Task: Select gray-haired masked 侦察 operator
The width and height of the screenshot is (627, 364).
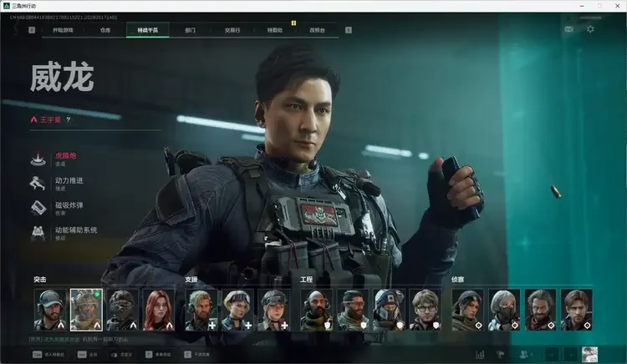Action: [504, 310]
